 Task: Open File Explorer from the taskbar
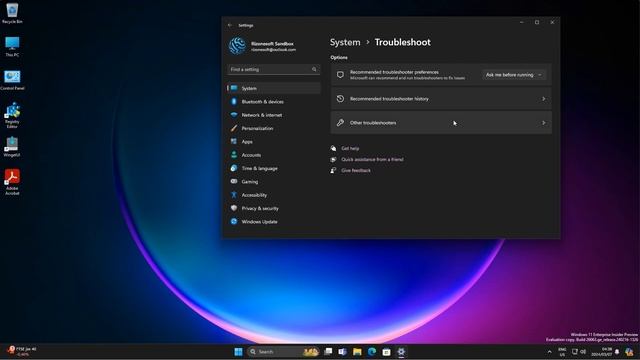(x=357, y=352)
